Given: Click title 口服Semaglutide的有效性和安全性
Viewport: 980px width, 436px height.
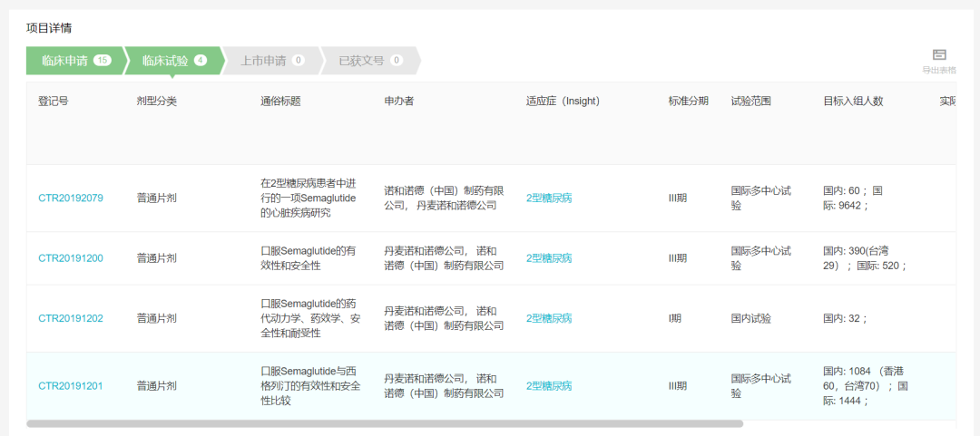Looking at the screenshot, I should [309, 258].
